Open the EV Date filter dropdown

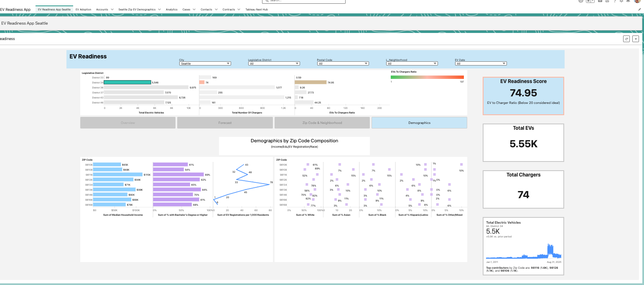click(481, 63)
